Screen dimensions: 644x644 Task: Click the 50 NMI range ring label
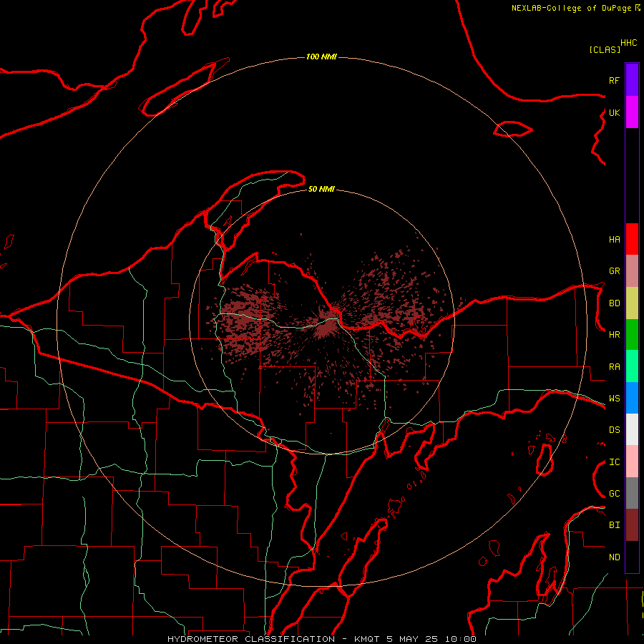pyautogui.click(x=321, y=189)
